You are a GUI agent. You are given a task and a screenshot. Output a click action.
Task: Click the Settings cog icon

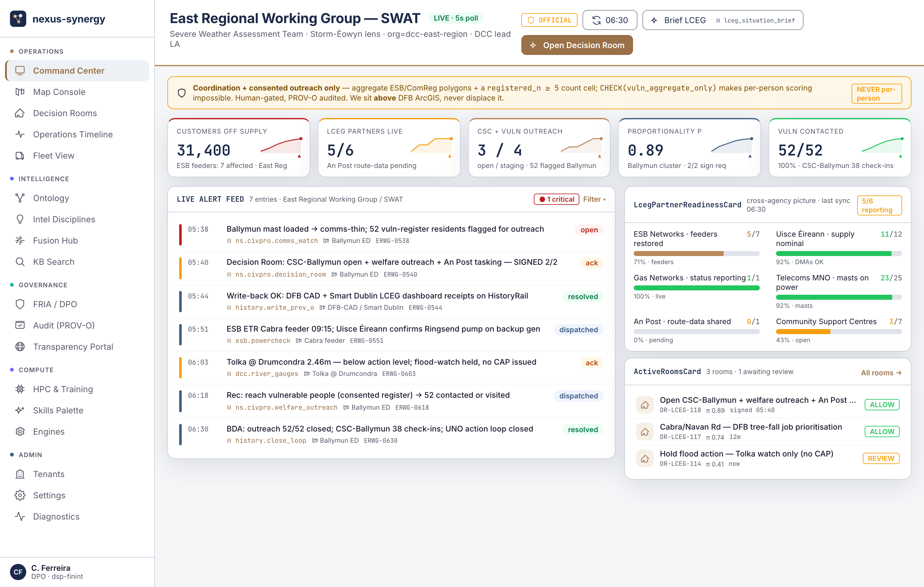pos(20,495)
